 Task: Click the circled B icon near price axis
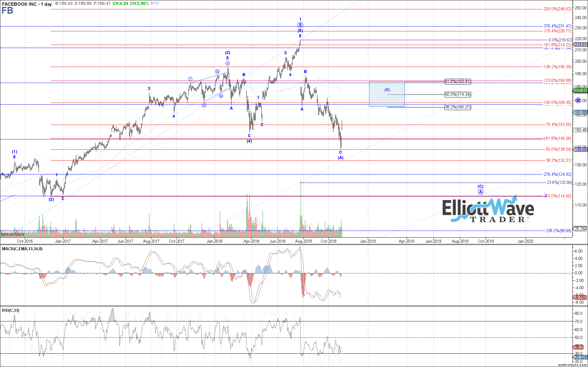tap(578, 101)
